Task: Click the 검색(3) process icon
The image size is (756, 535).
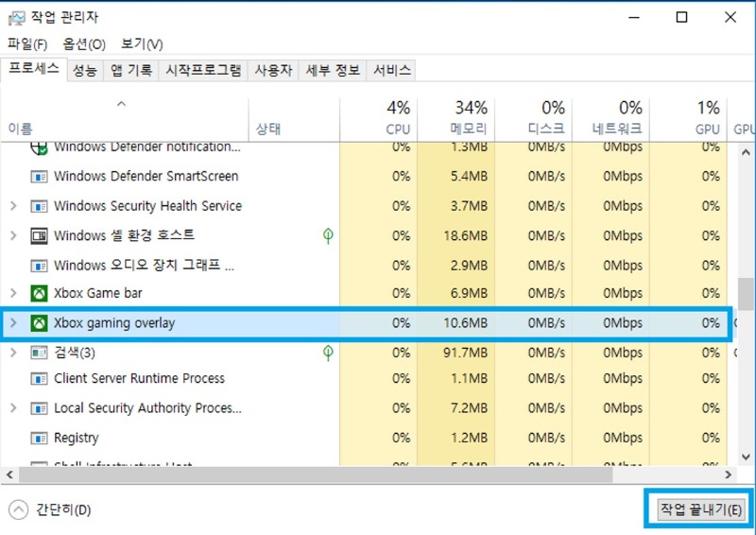Action: tap(39, 354)
